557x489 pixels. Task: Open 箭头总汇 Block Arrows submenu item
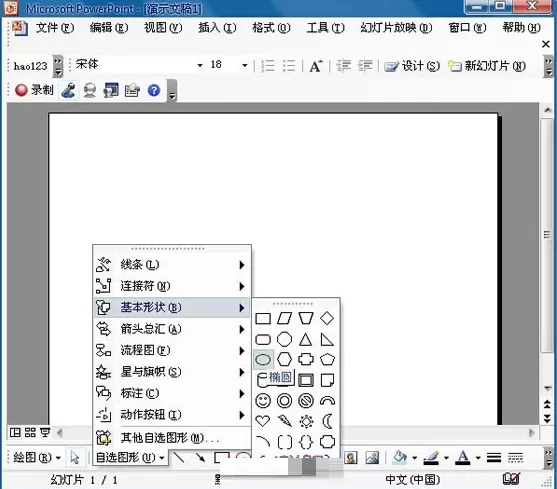coord(172,329)
